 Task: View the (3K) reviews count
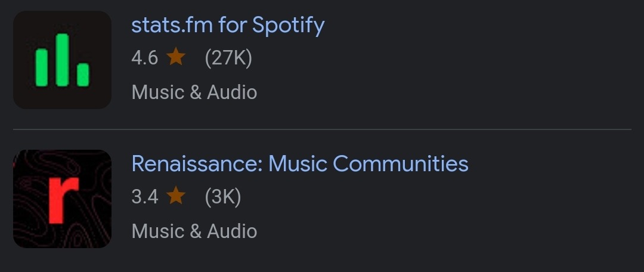coord(222,196)
